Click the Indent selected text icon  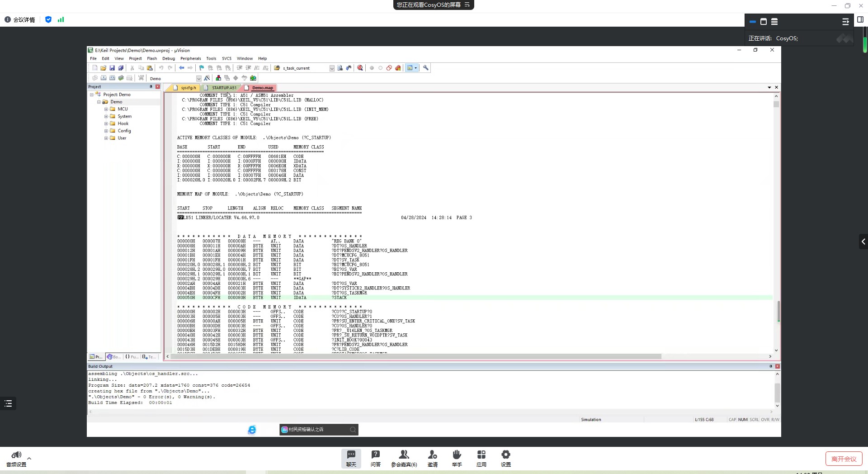(x=240, y=68)
